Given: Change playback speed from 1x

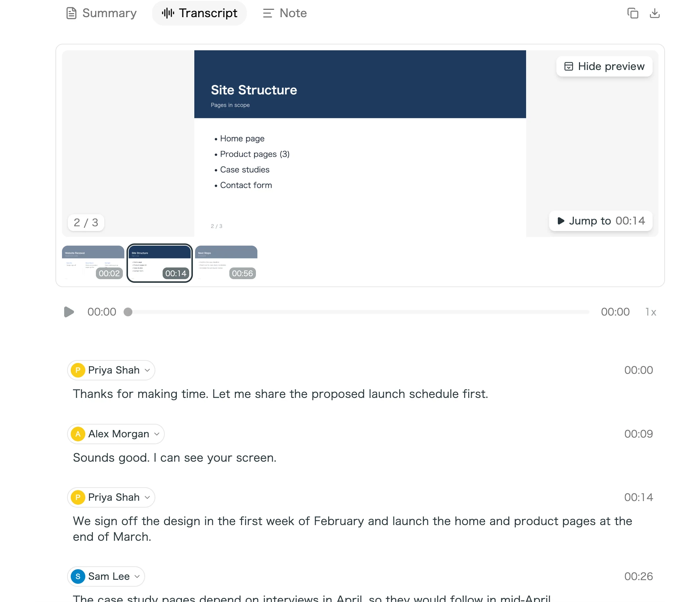Looking at the screenshot, I should coord(651,312).
